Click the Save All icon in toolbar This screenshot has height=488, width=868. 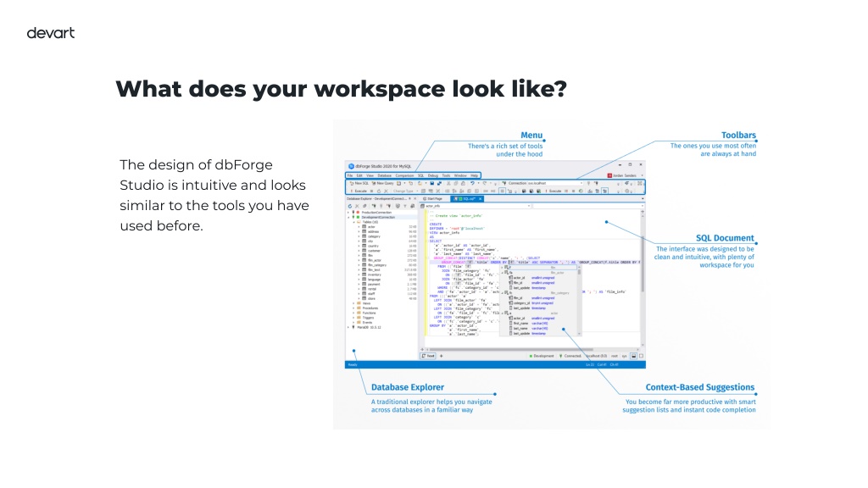(439, 183)
